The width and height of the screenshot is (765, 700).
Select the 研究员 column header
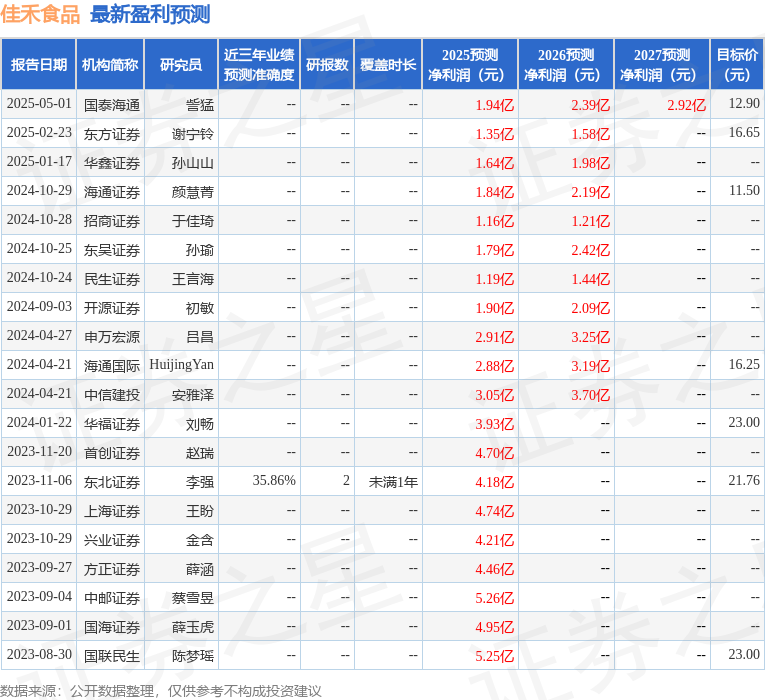(181, 64)
